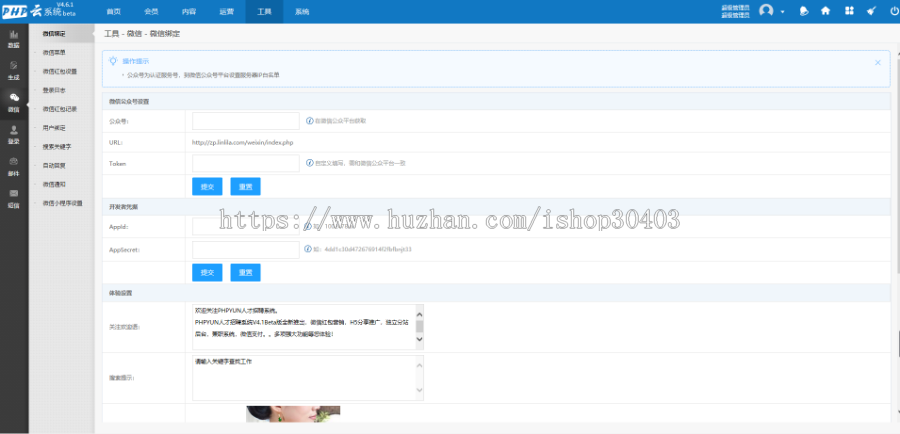This screenshot has height=434, width=900.
Task: Click the up arrow of 搜索提示 textarea scrollbar
Action: coord(420,365)
